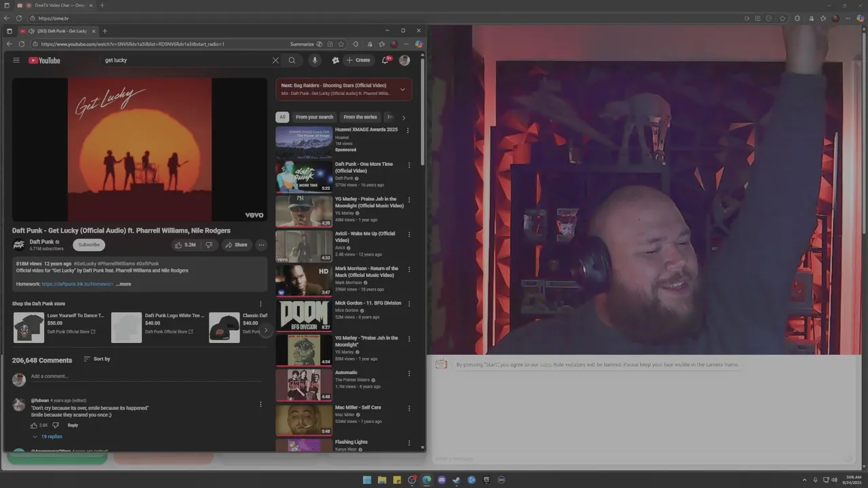Screen dimensions: 868x488
Task: Click the Create button on YouTube
Action: coord(358,60)
